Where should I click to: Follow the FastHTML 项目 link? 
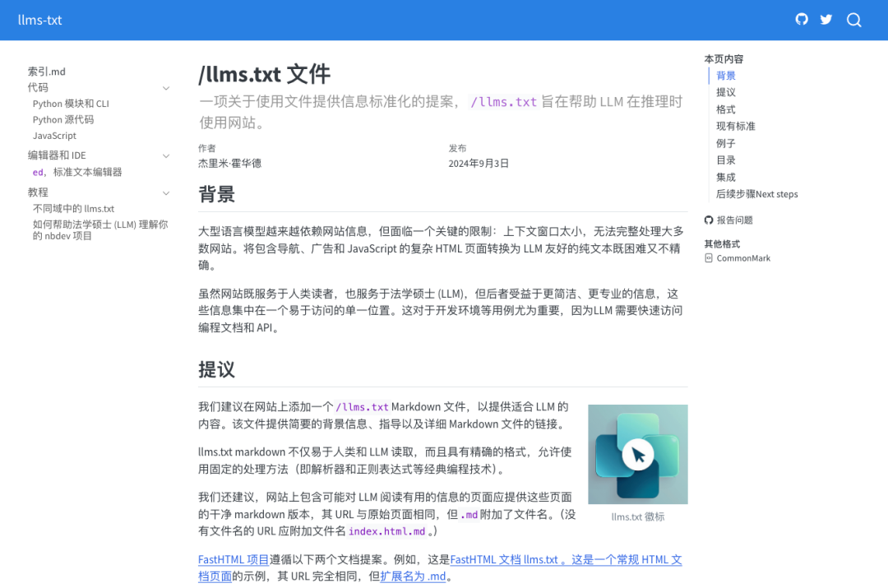234,560
